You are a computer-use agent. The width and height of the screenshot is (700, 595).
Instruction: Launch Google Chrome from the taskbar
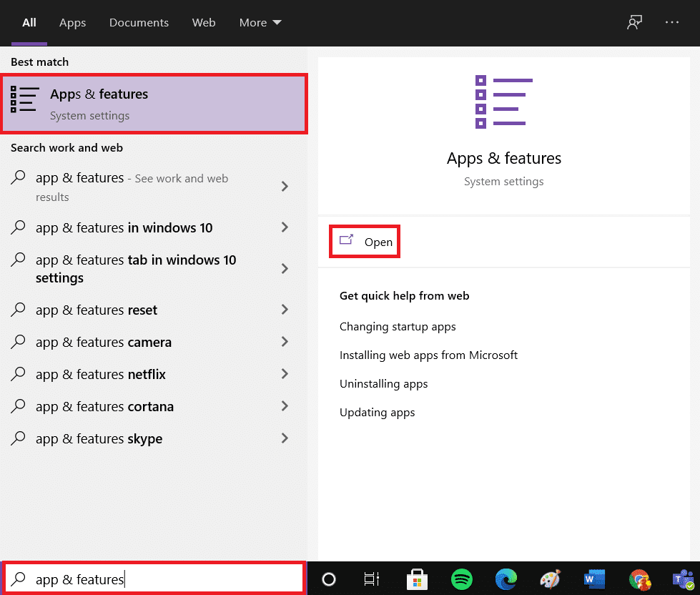639,579
